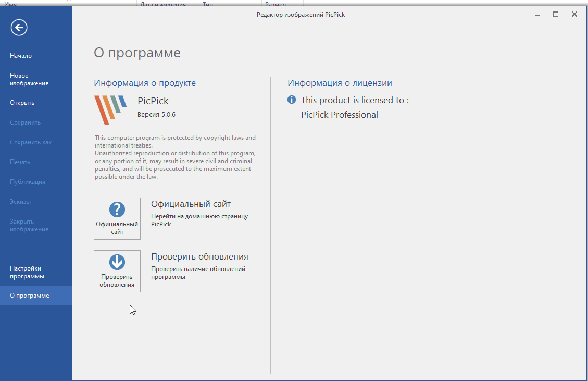This screenshot has height=381, width=588.
Task: Select the Печать menu entry
Action: click(x=20, y=162)
